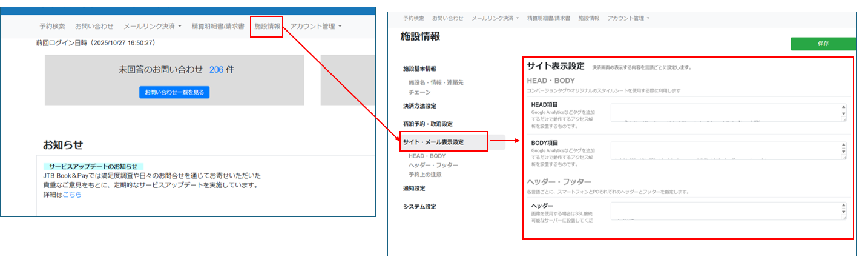Click the HEAD・BODY section heading
The height and width of the screenshot is (268, 868).
[551, 81]
